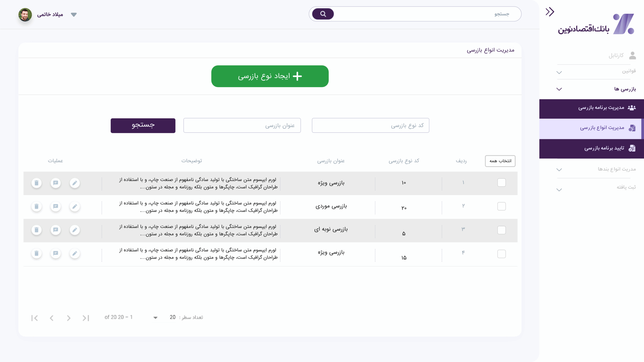Check the checkbox for row ۱
Viewport: 644px width, 362px height.
tap(501, 183)
